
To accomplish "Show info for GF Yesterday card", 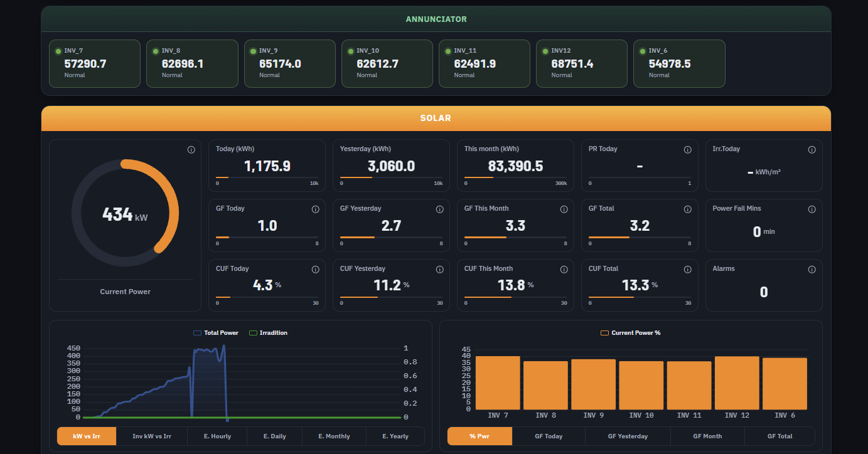I will point(440,209).
